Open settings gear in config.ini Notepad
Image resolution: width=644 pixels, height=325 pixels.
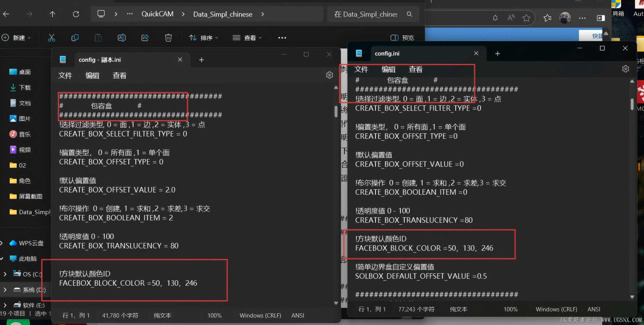click(626, 69)
